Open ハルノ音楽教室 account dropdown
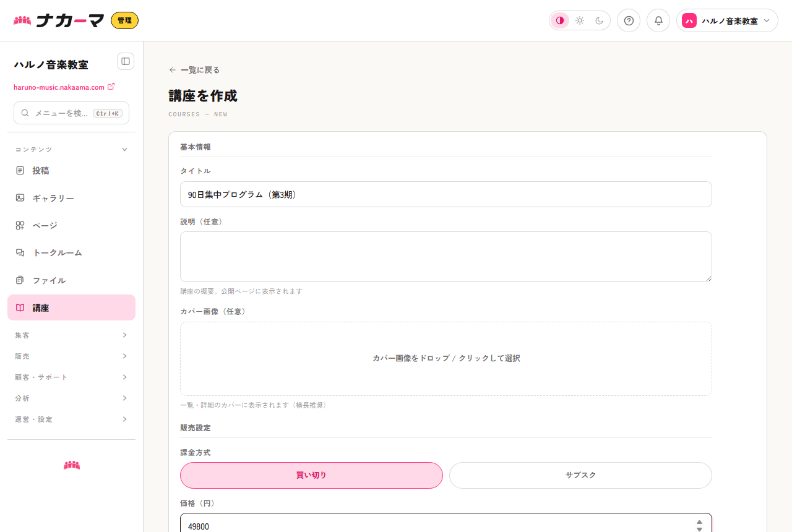 point(727,20)
